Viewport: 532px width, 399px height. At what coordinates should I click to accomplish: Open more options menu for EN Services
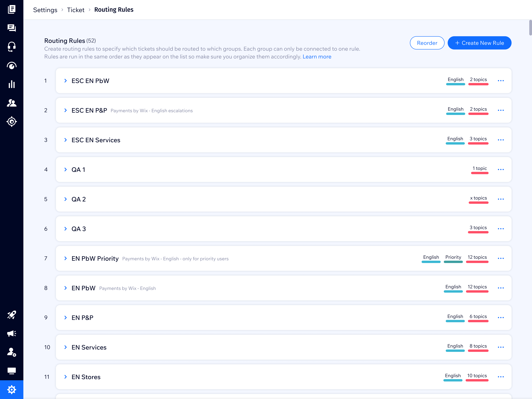click(501, 347)
